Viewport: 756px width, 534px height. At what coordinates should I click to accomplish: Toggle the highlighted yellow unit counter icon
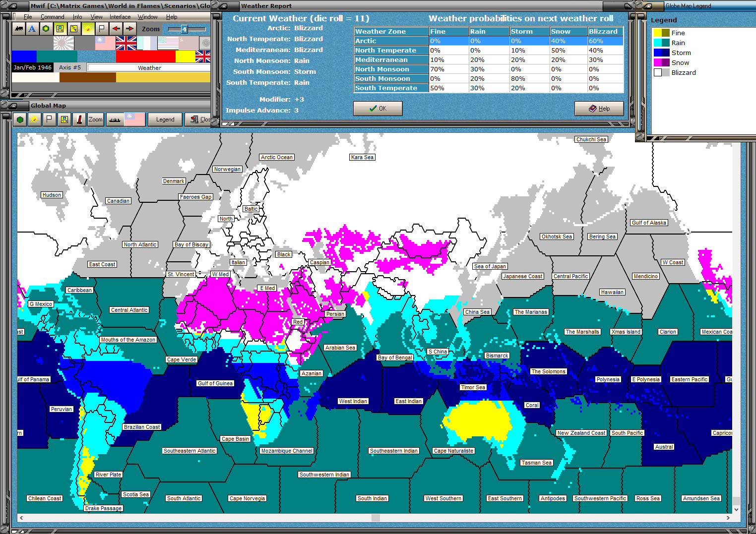tap(60, 29)
